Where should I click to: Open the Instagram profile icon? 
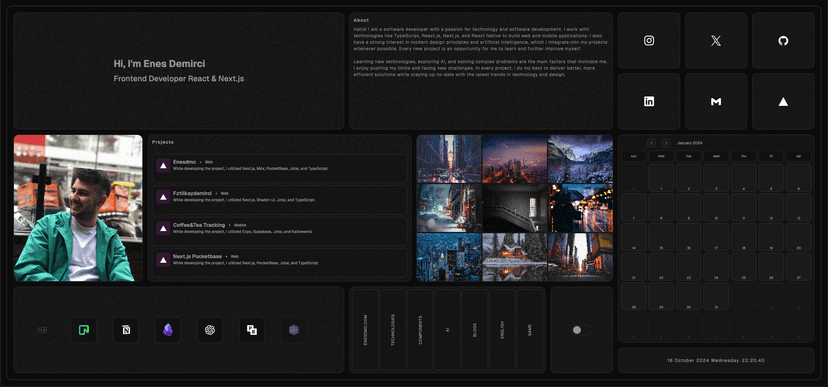pyautogui.click(x=649, y=41)
